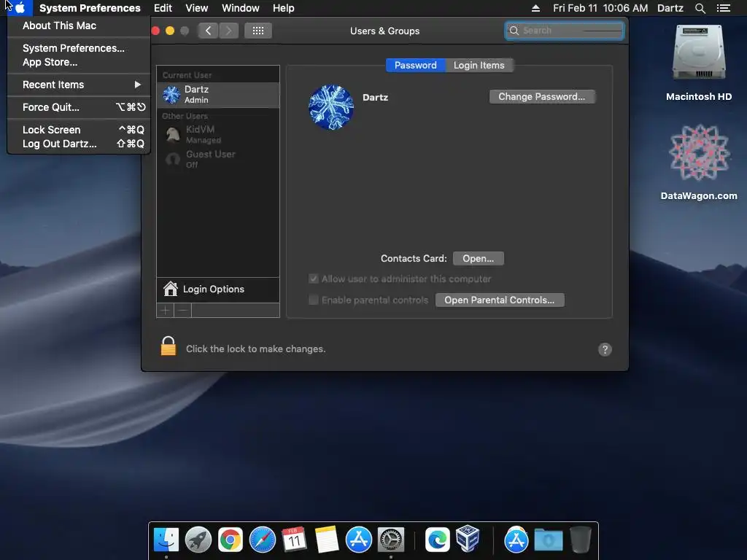Viewport: 747px width, 560px height.
Task: Choose About This Mac
Action: (x=59, y=26)
